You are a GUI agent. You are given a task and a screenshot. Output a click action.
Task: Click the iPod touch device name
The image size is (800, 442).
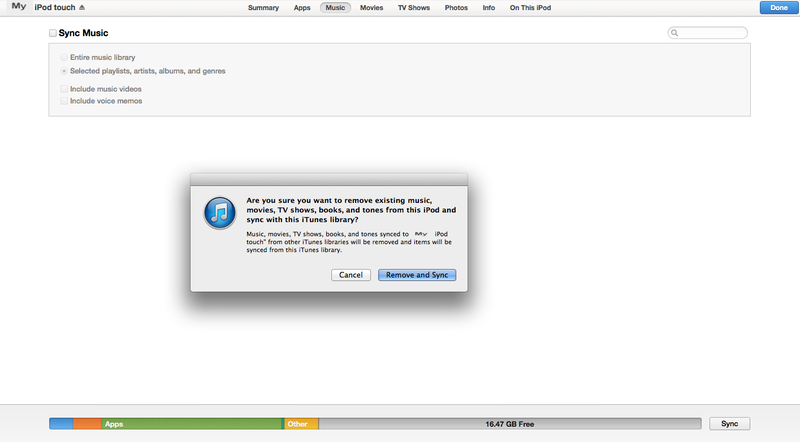(x=55, y=8)
